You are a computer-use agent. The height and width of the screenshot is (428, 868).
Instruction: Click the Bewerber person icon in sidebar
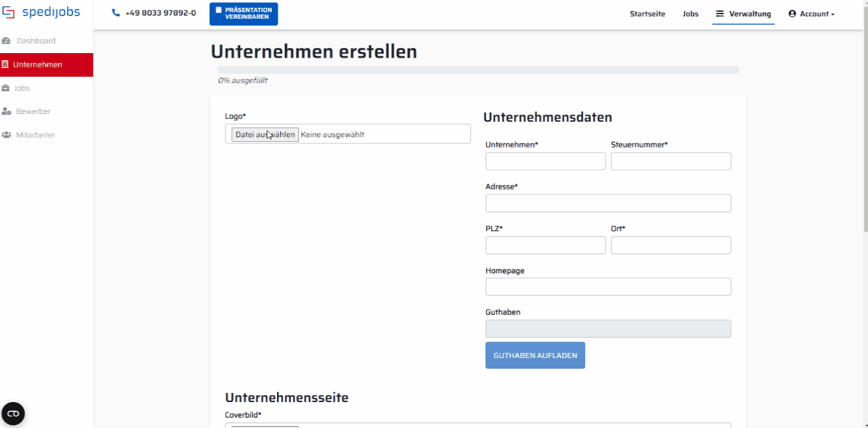6,111
